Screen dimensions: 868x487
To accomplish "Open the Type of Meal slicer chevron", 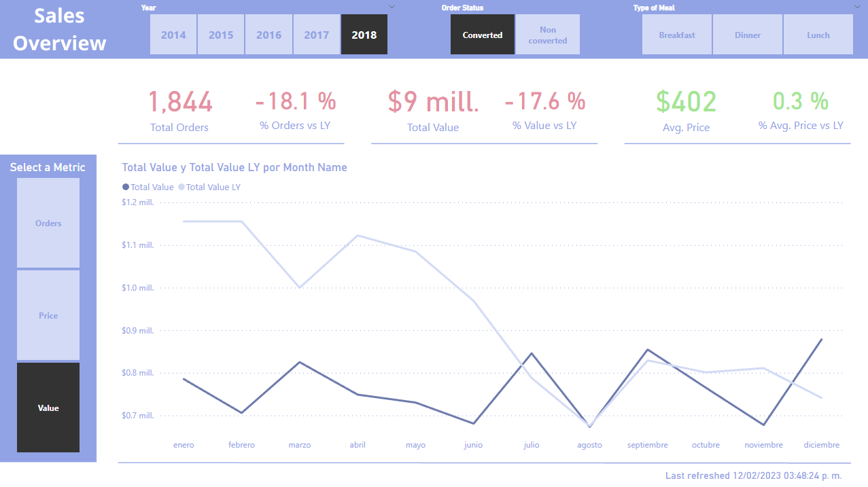I will pyautogui.click(x=857, y=7).
